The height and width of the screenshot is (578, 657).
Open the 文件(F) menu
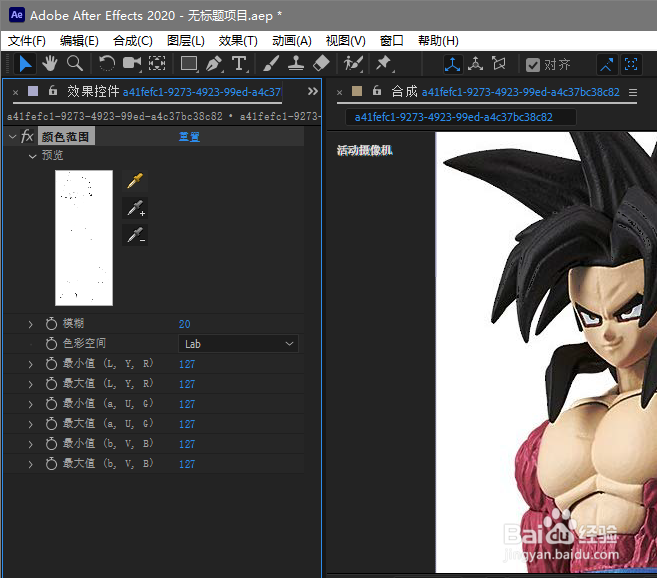coord(27,41)
